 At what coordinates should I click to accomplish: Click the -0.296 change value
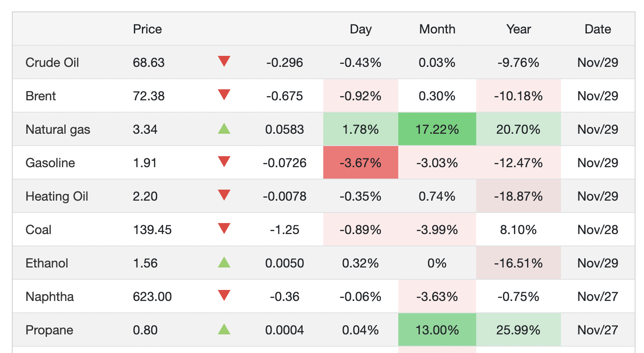tap(285, 63)
